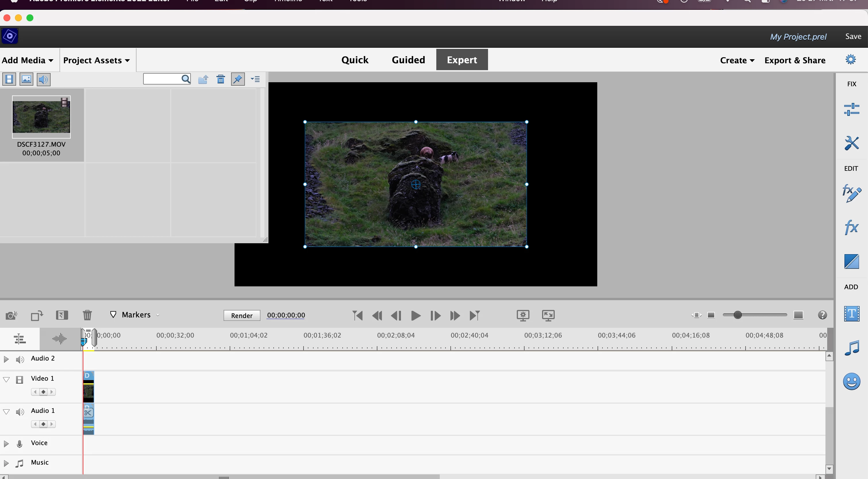Click Save in the title bar
Viewport: 868px width, 479px height.
pyautogui.click(x=853, y=37)
